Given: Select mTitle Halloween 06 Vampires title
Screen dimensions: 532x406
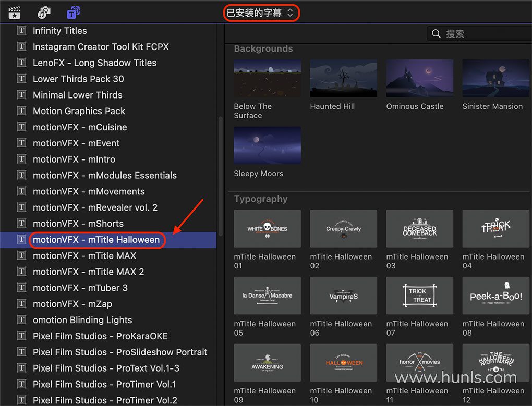Looking at the screenshot, I should (343, 296).
